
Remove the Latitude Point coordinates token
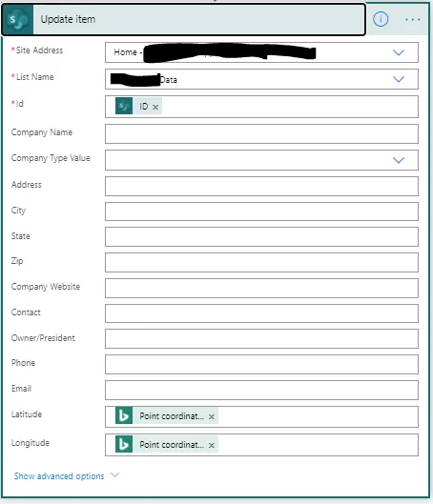click(212, 416)
